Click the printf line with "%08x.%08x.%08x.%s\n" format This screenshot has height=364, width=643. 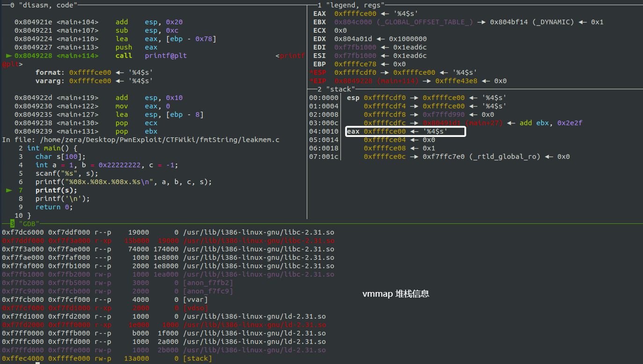[123, 182]
